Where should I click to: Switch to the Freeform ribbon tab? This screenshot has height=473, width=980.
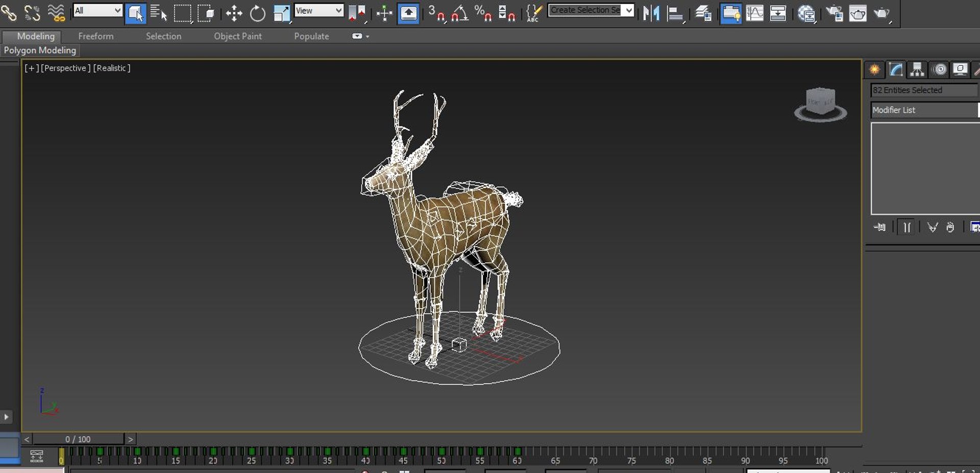96,36
